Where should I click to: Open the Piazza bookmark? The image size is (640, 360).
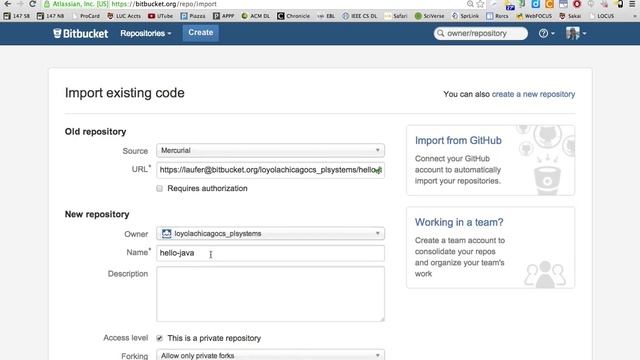pyautogui.click(x=193, y=16)
